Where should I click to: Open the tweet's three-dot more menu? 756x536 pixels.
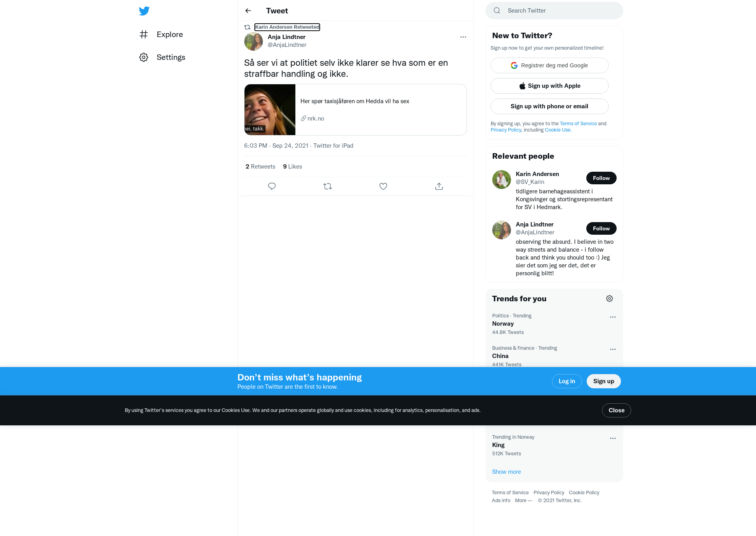463,37
